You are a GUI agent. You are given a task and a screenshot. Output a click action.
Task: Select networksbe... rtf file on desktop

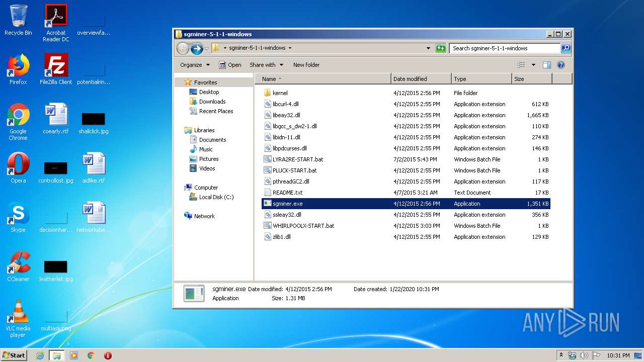pyautogui.click(x=94, y=217)
